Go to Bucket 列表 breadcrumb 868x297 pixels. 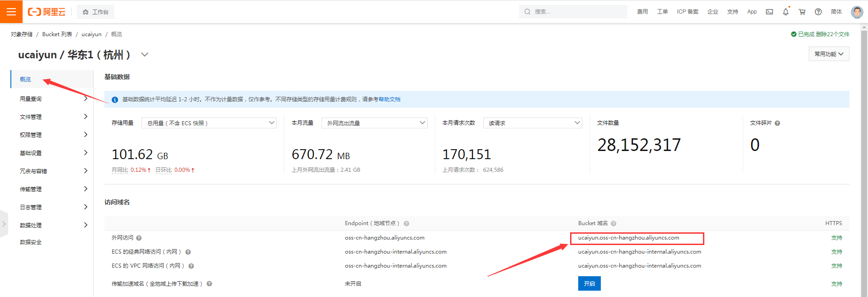tap(57, 34)
